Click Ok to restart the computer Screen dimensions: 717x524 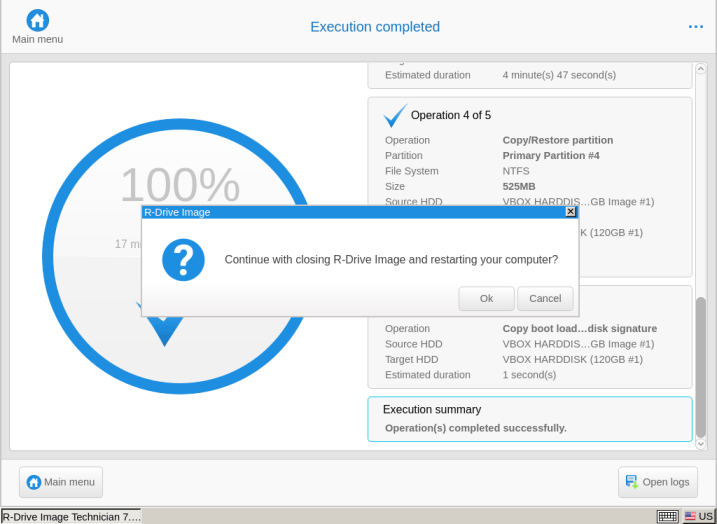[486, 299]
